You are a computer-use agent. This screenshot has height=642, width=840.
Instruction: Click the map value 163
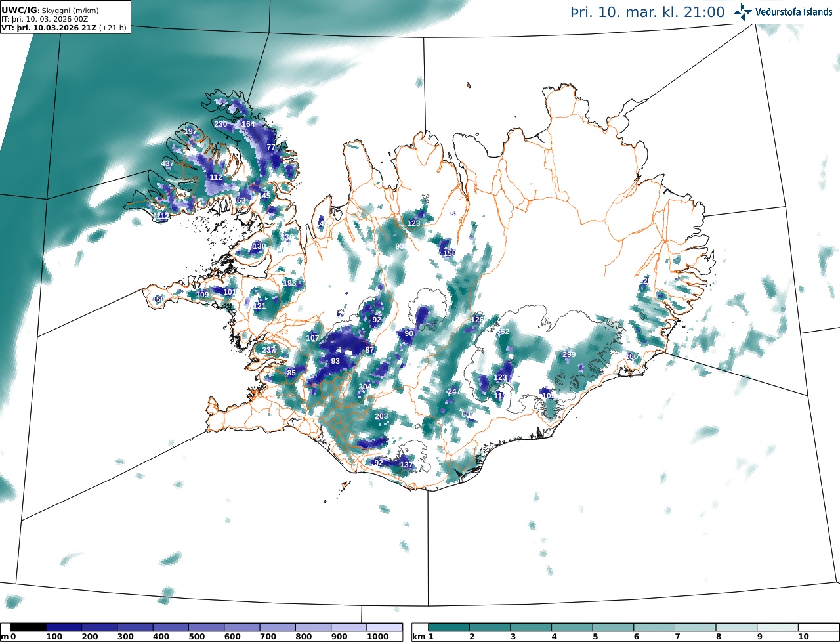click(x=240, y=200)
